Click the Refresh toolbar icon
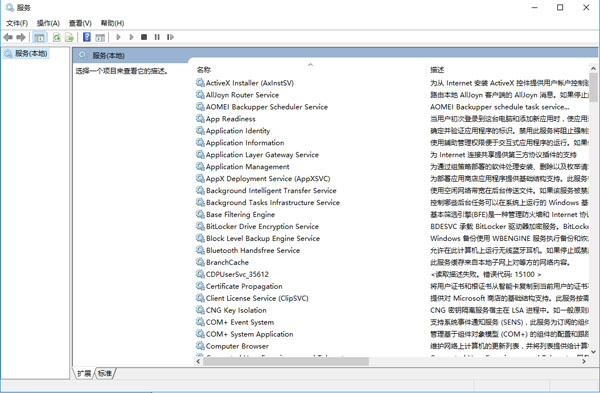The width and height of the screenshot is (600, 393). [x=57, y=37]
